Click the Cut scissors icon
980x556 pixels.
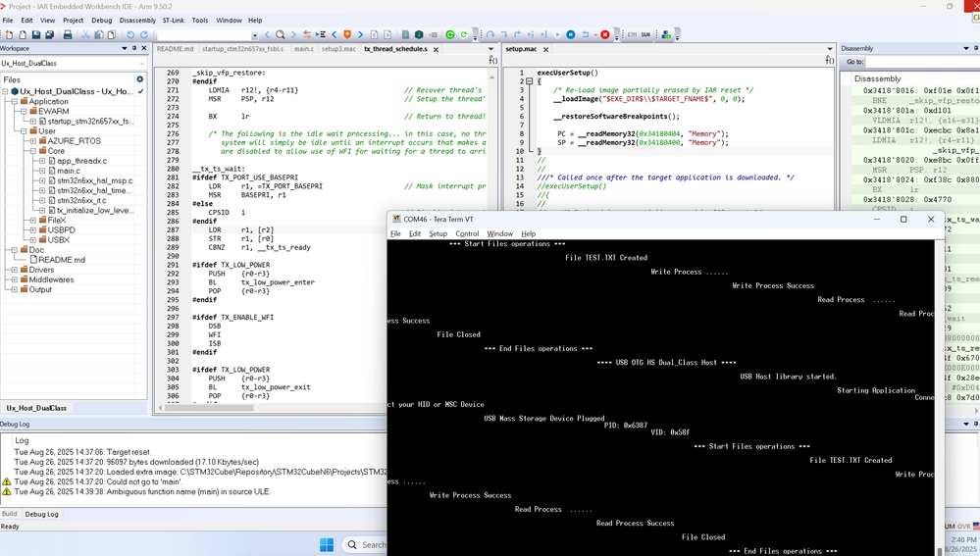(85, 35)
